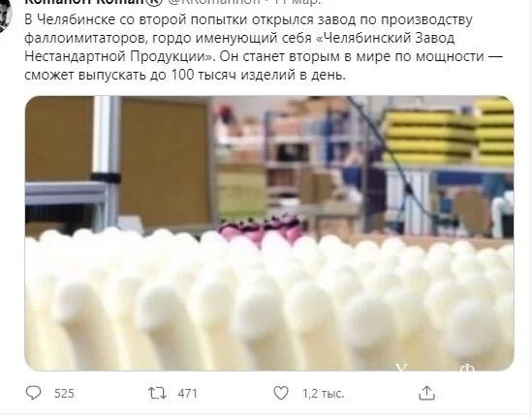Click the yellow stacked crates in video
Image resolution: width=532 pixels, height=418 pixels.
tap(448, 134)
